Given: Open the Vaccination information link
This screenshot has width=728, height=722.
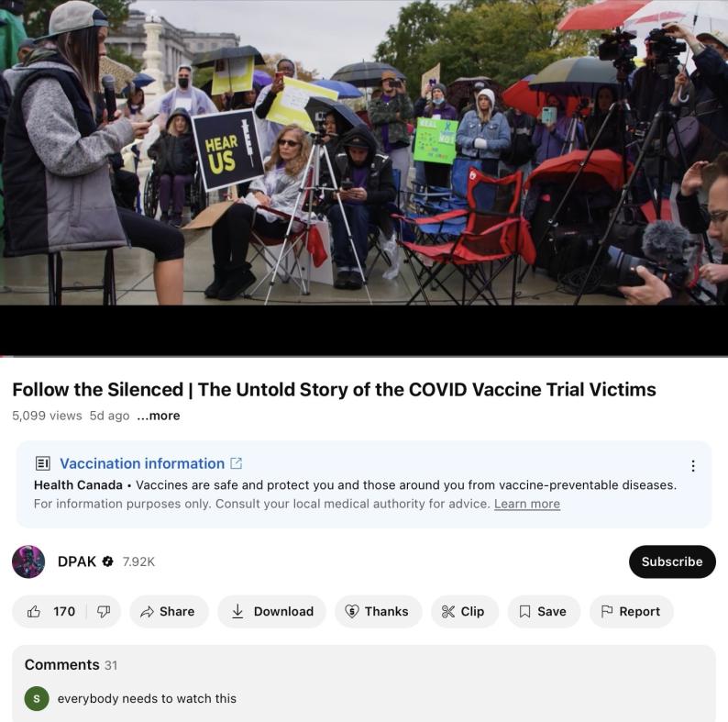Looking at the screenshot, I should click(142, 463).
